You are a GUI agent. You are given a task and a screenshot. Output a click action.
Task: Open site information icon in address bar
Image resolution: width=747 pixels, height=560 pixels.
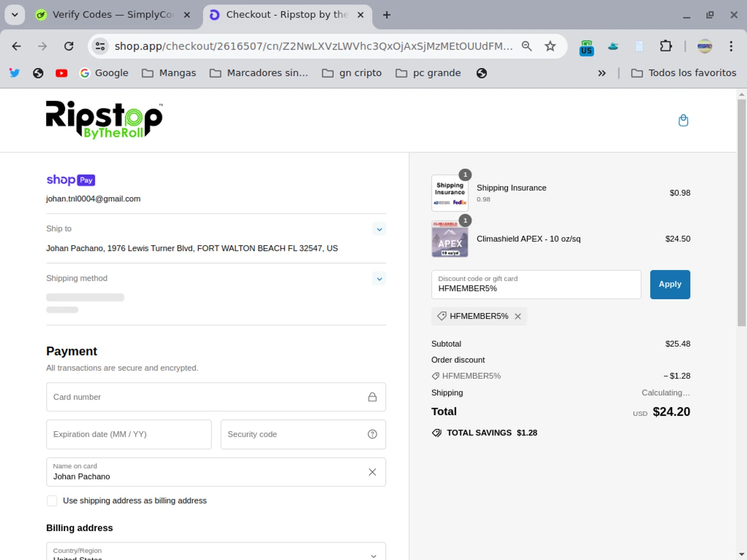pos(100,46)
